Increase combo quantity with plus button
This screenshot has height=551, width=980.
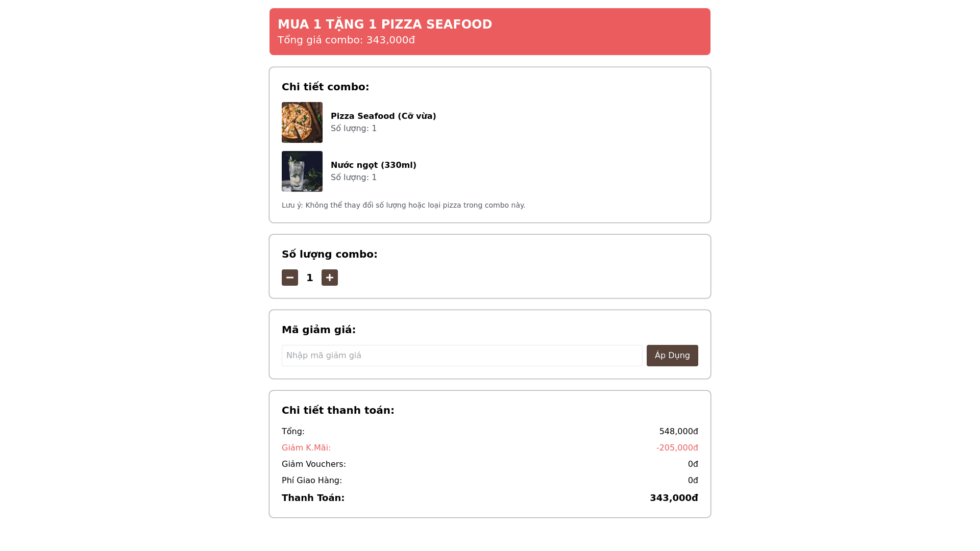coord(330,278)
